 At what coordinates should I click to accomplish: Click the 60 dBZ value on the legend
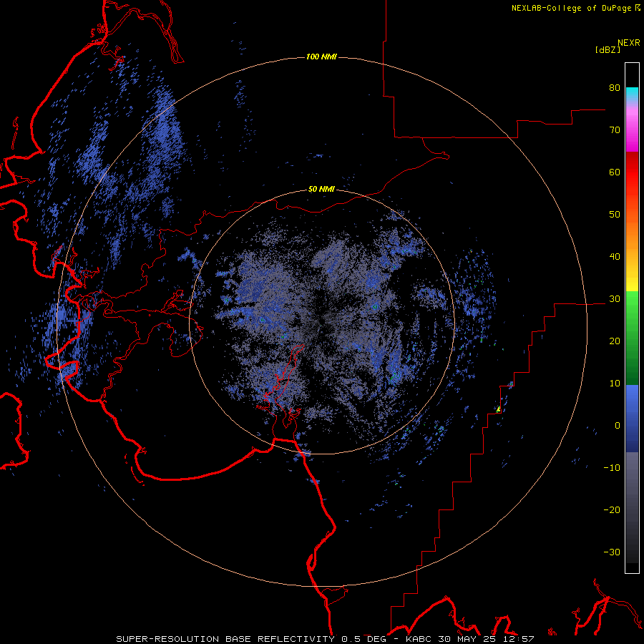(615, 172)
